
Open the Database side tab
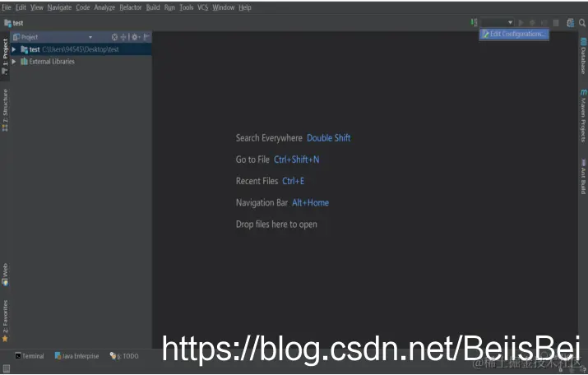point(583,56)
